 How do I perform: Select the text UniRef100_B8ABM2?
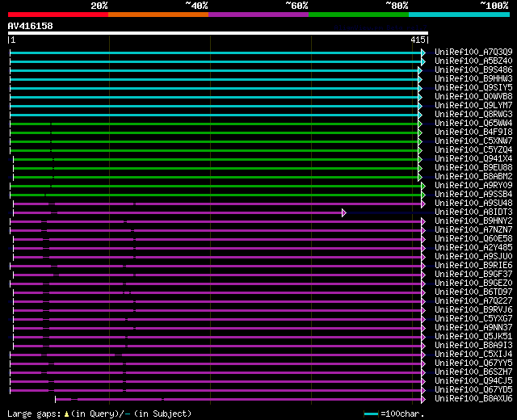pos(473,177)
